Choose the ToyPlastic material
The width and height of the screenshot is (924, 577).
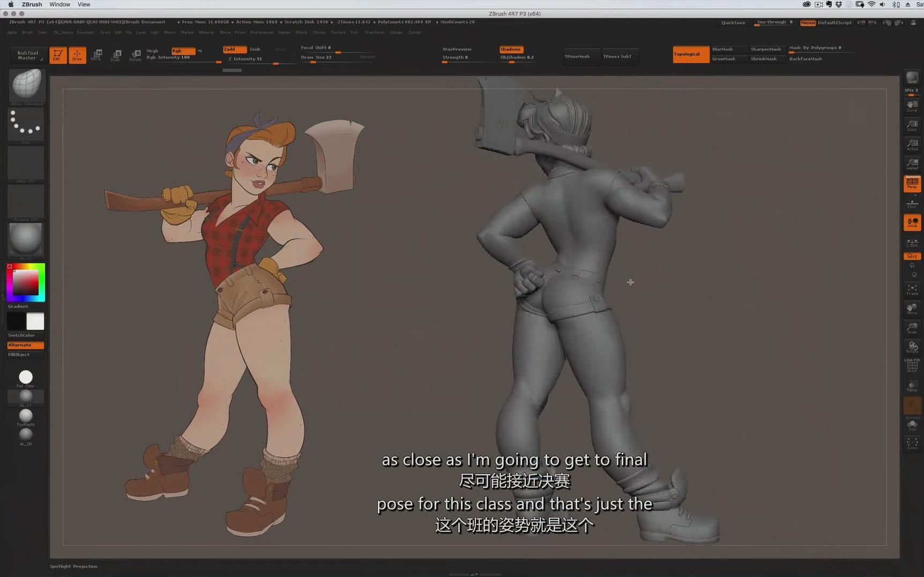point(26,417)
